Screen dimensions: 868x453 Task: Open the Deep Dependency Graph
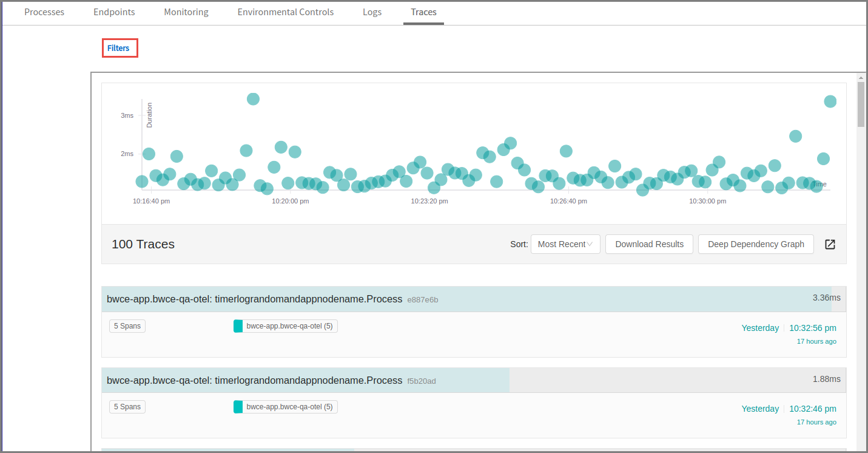pos(755,244)
